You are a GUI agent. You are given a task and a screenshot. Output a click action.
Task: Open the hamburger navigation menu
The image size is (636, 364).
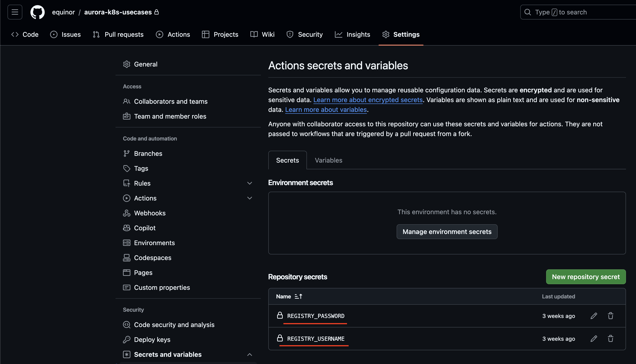(x=15, y=12)
